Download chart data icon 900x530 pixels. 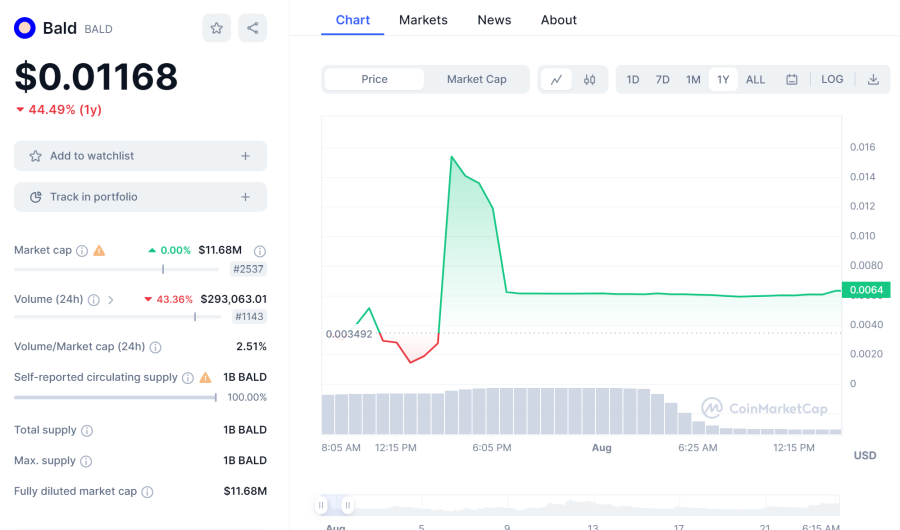coord(873,79)
